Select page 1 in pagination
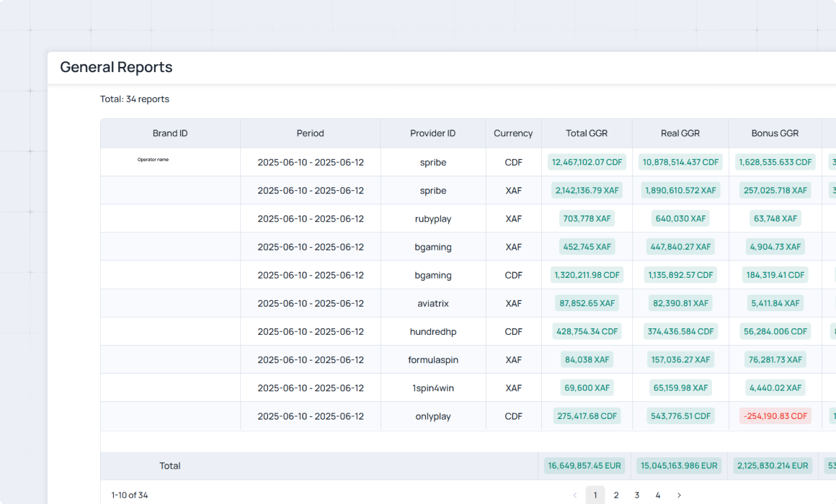 595,495
